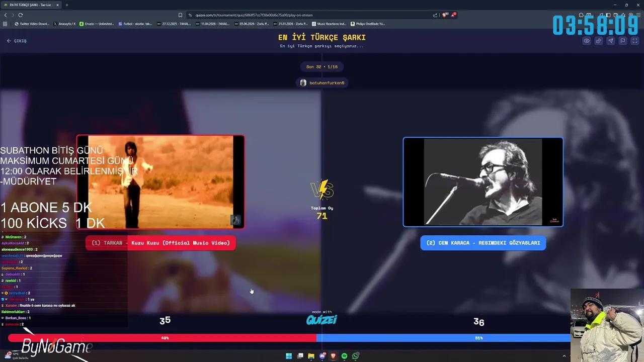Screen dimensions: 644x362
Task: Enter fullscreen with the expand icon
Action: (635, 41)
